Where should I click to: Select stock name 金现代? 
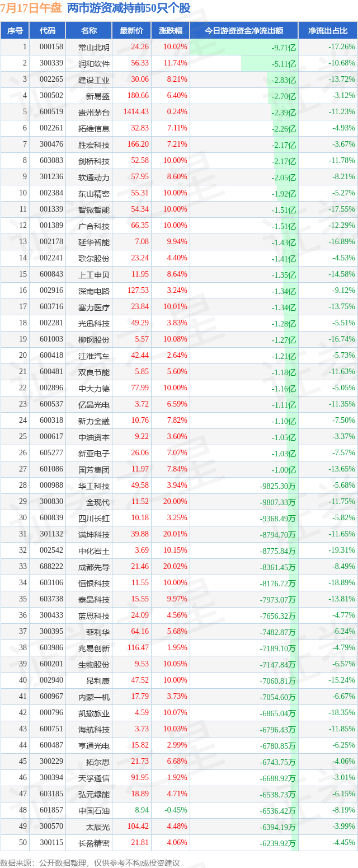[98, 502]
